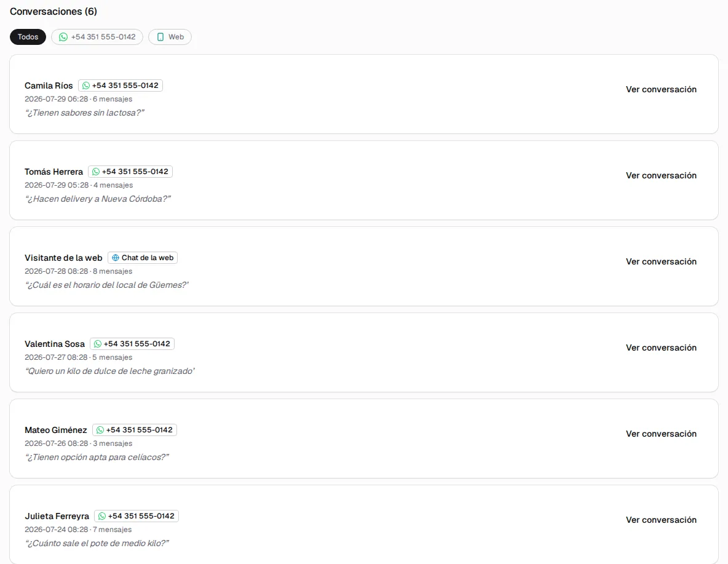Screen dimensions: 728x564
Task: Click preview "¿Tienen opción apta para celíacos?"
Action: click(97, 457)
